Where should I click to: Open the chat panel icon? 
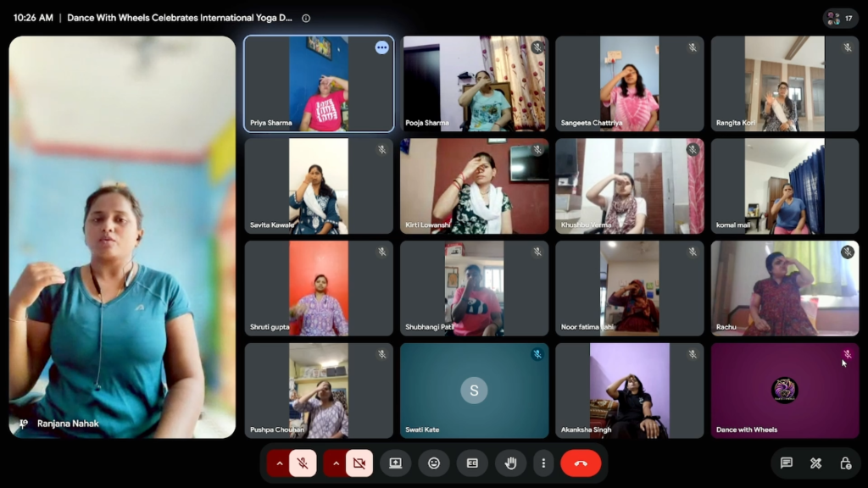click(x=786, y=463)
